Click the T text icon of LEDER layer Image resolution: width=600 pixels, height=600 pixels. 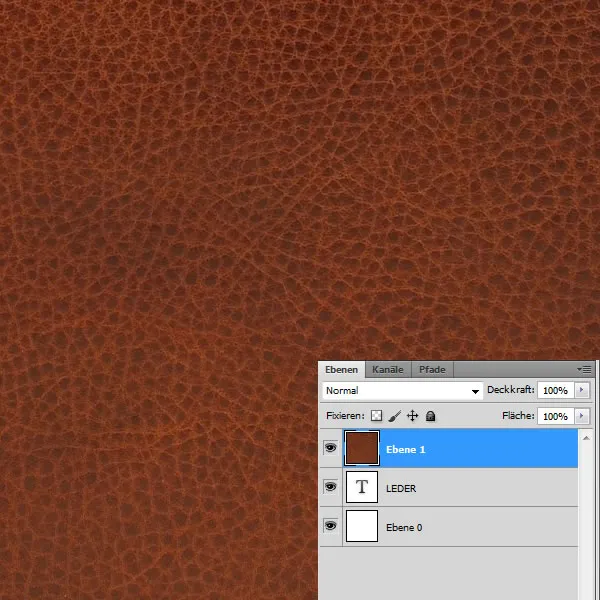pyautogui.click(x=361, y=488)
